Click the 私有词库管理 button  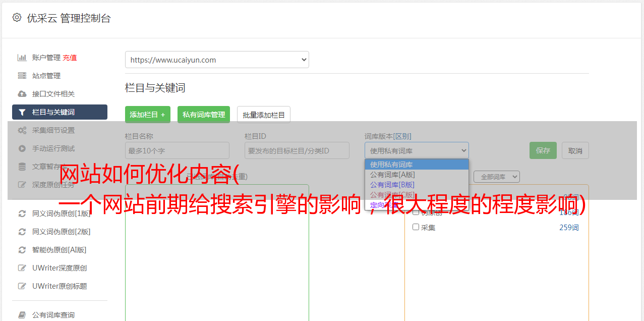[204, 115]
